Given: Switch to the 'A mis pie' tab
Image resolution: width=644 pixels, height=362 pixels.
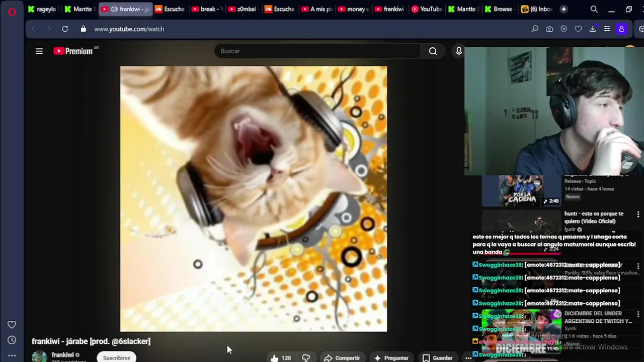Looking at the screenshot, I should pyautogui.click(x=316, y=9).
